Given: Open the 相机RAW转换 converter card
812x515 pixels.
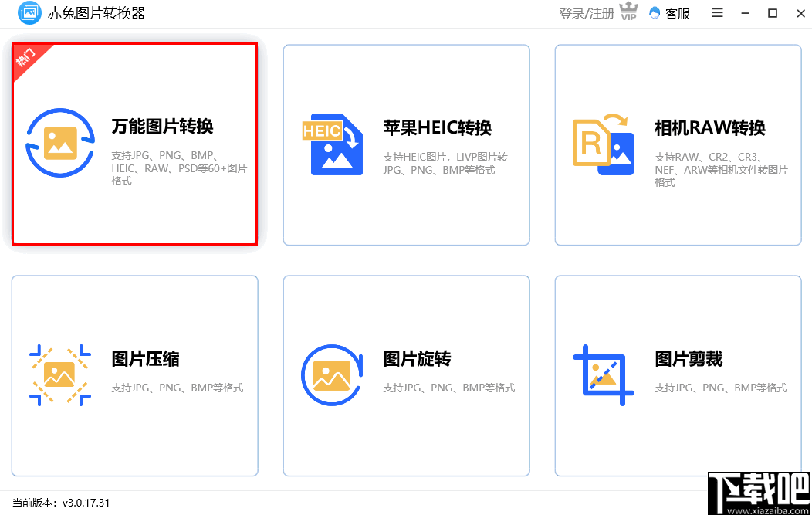Looking at the screenshot, I should click(x=678, y=144).
